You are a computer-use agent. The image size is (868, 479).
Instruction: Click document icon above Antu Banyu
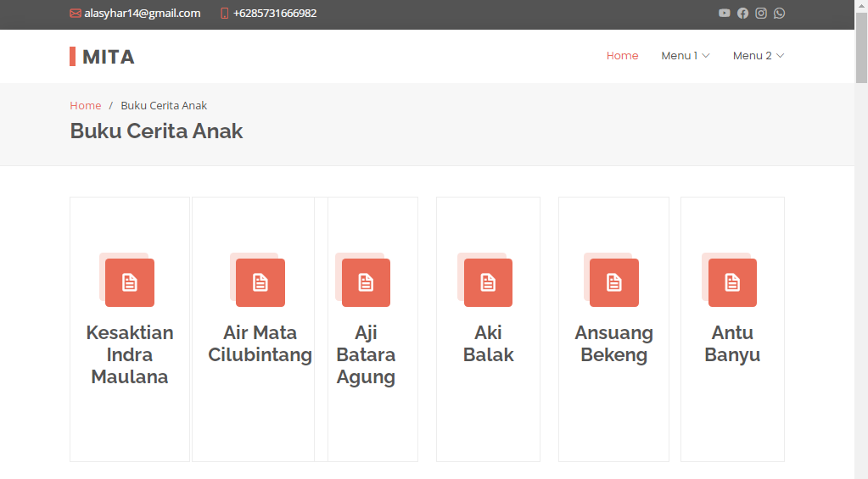coord(732,282)
